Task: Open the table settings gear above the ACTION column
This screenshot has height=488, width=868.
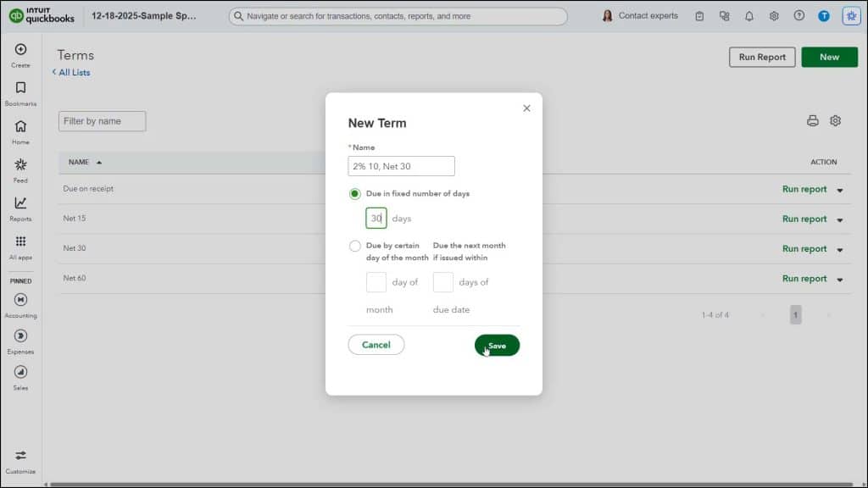Action: click(836, 121)
